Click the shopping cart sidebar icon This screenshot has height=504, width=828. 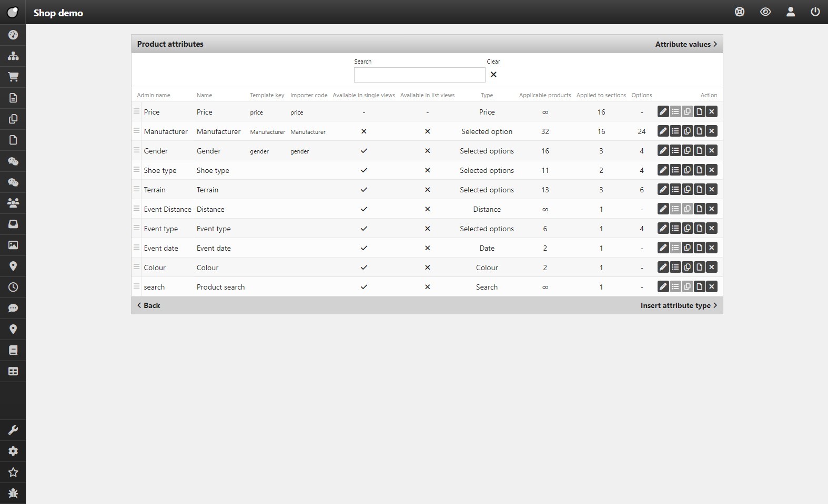coord(13,77)
